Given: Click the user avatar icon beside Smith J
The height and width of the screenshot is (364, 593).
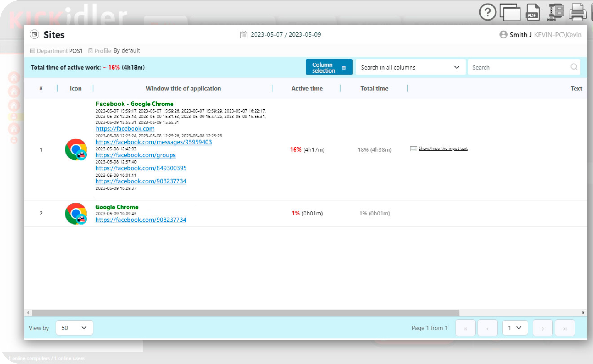Looking at the screenshot, I should pyautogui.click(x=503, y=35).
